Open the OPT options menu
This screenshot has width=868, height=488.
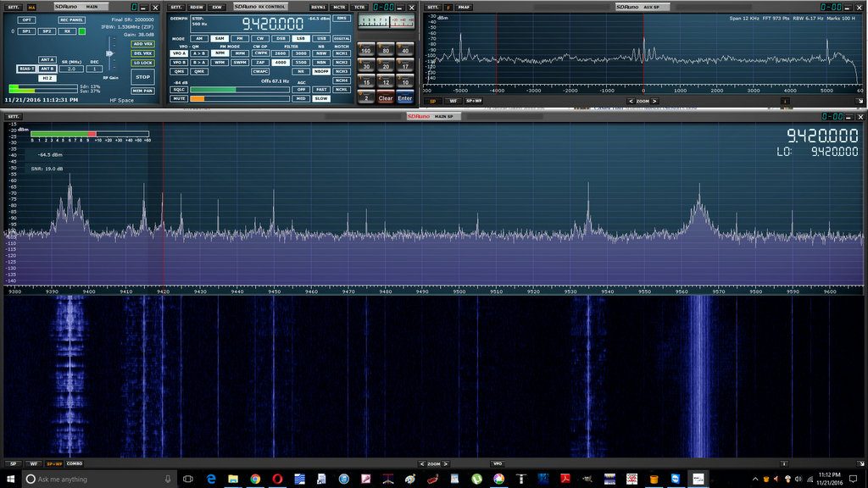tap(27, 19)
